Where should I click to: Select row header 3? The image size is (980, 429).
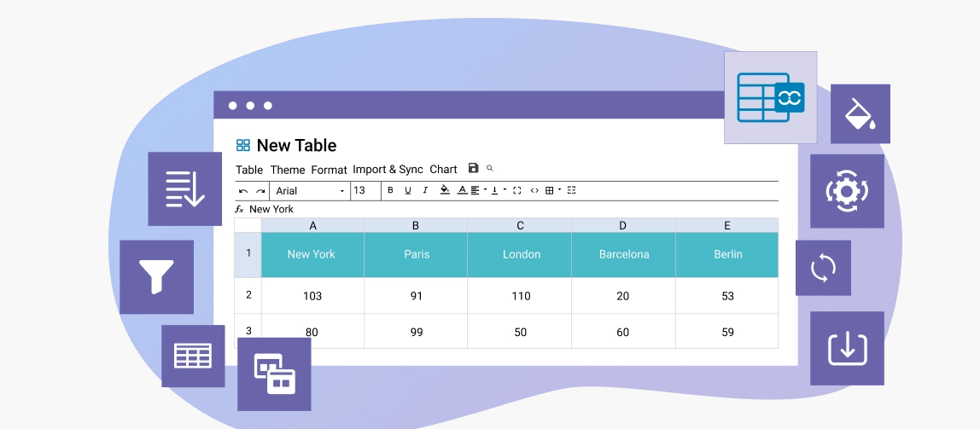click(248, 331)
